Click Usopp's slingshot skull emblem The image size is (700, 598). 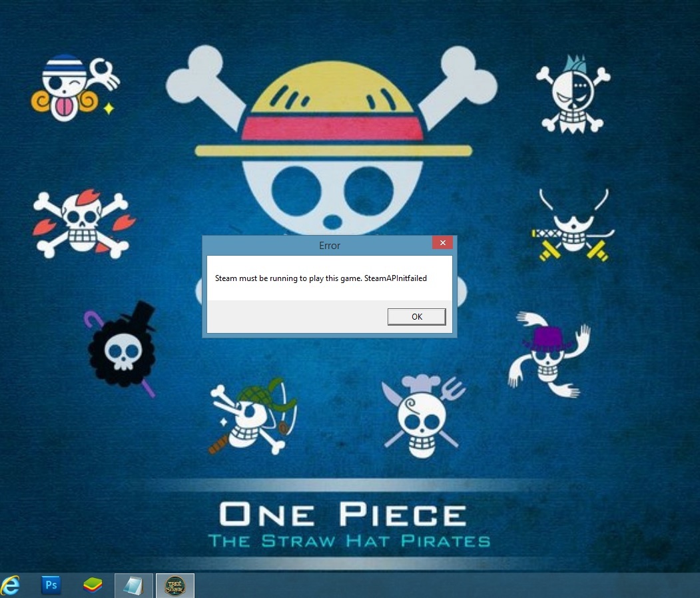(251, 416)
